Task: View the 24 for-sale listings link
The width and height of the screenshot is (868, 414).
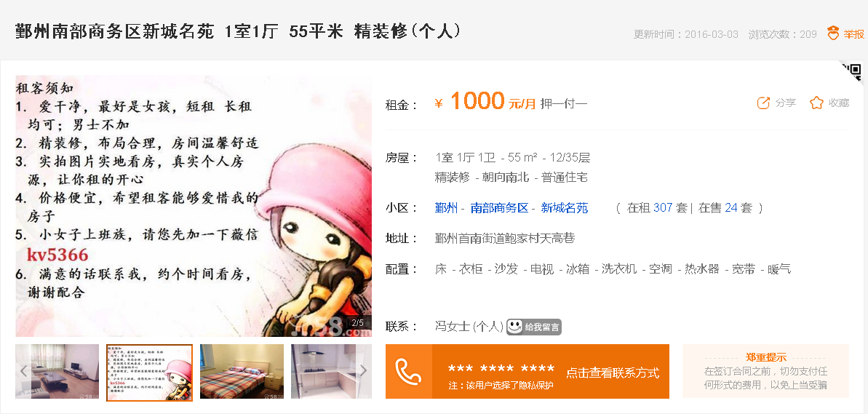Action: point(730,208)
